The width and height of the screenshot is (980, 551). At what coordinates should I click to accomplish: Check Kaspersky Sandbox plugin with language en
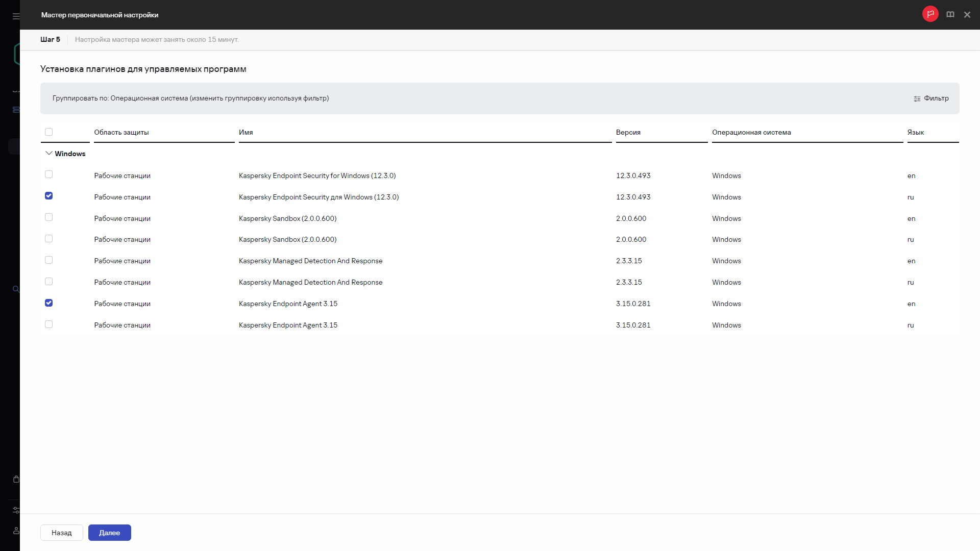(48, 217)
